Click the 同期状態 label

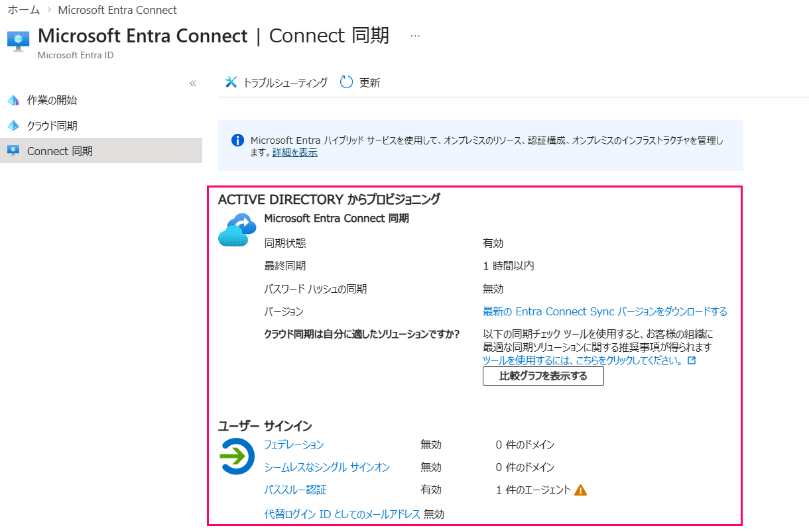[285, 243]
